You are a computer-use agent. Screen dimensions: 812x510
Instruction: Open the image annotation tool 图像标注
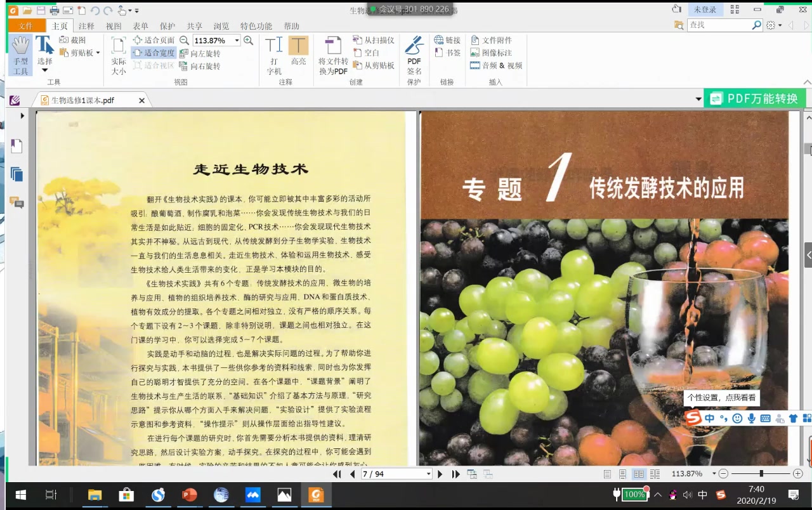click(x=492, y=52)
